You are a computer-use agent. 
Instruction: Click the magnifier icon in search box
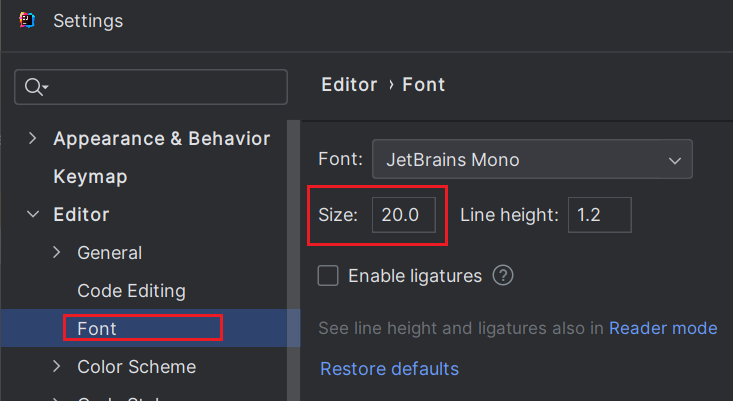pos(34,87)
